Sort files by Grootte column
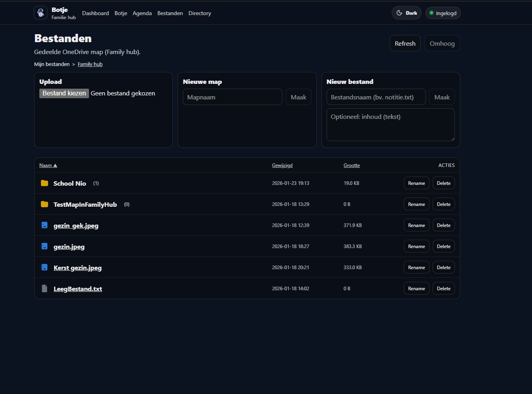This screenshot has height=394, width=532. pyautogui.click(x=352, y=165)
